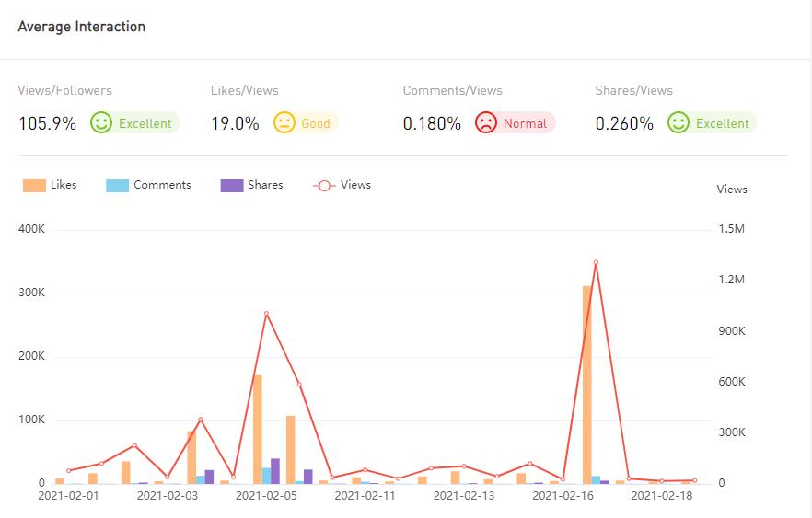
Task: Click the Views peak point at 1.3M
Action: coord(596,262)
